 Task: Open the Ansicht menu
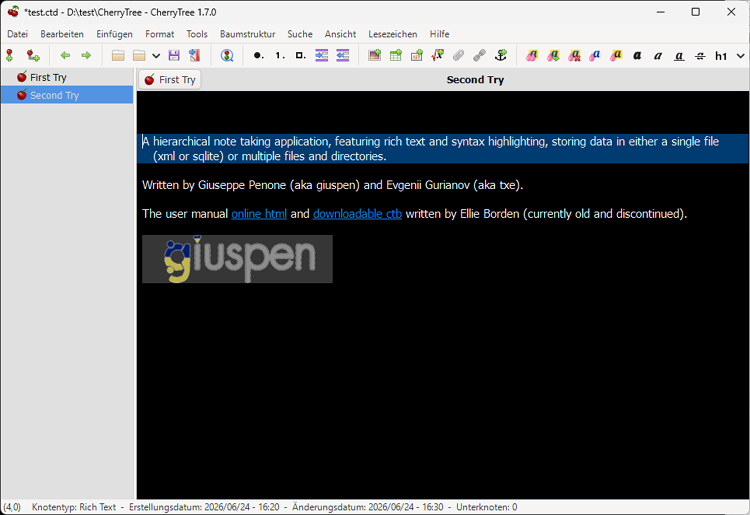pyautogui.click(x=340, y=34)
